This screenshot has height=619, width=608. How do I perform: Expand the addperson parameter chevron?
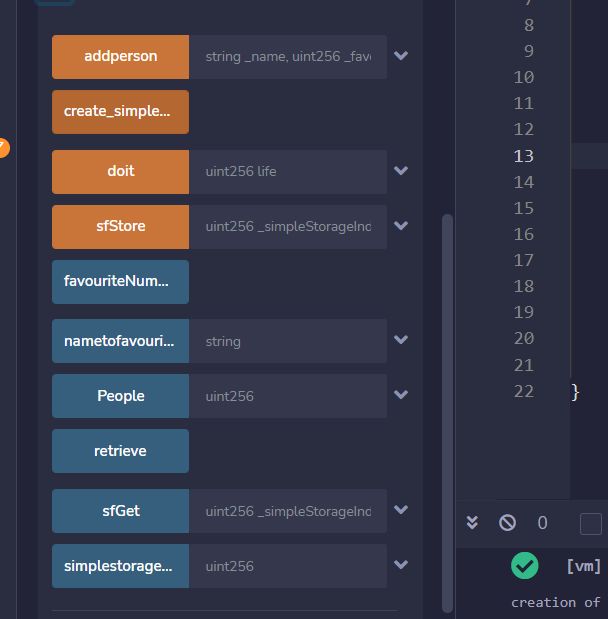[401, 56]
